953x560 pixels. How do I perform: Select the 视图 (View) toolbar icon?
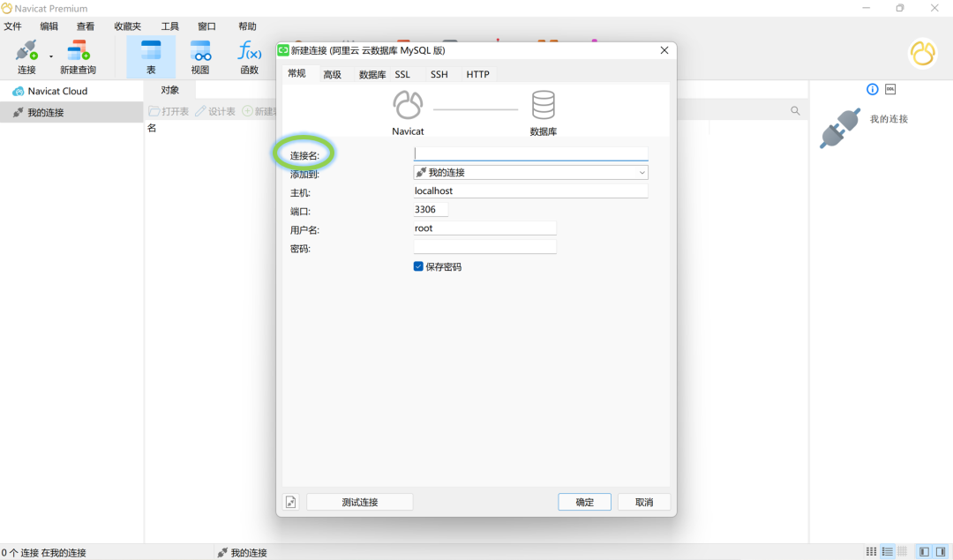pyautogui.click(x=200, y=57)
